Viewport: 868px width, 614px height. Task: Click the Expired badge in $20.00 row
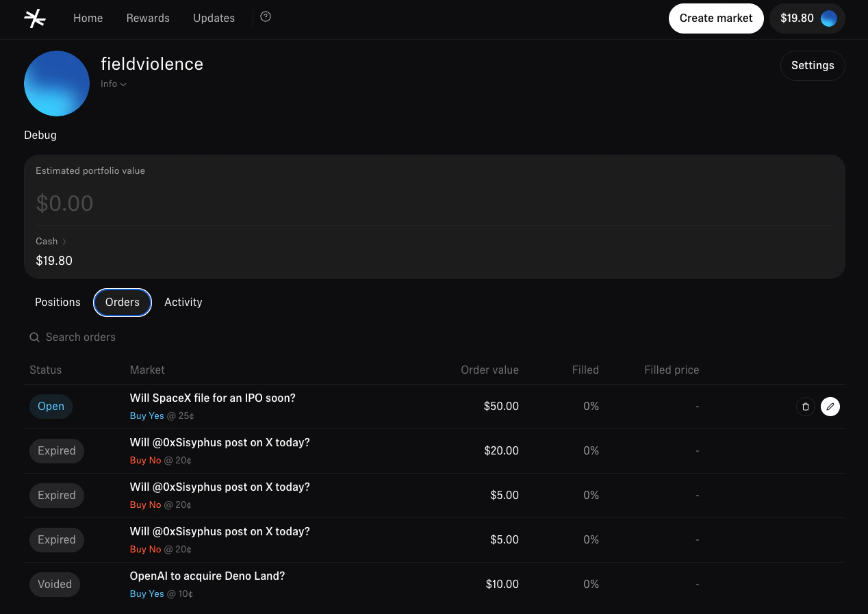tap(57, 451)
